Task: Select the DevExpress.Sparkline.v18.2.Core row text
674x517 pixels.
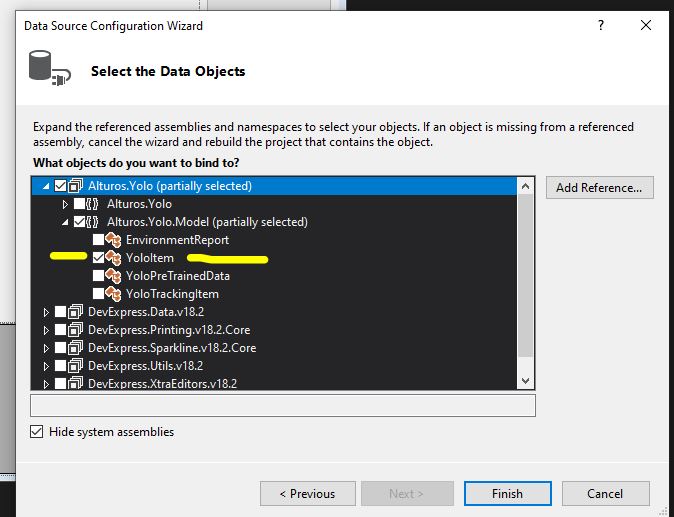Action: pyautogui.click(x=172, y=348)
